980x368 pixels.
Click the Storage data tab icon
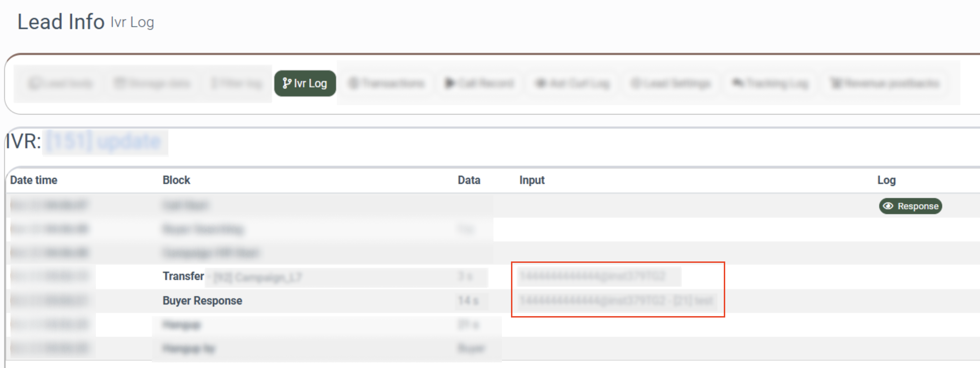point(120,83)
